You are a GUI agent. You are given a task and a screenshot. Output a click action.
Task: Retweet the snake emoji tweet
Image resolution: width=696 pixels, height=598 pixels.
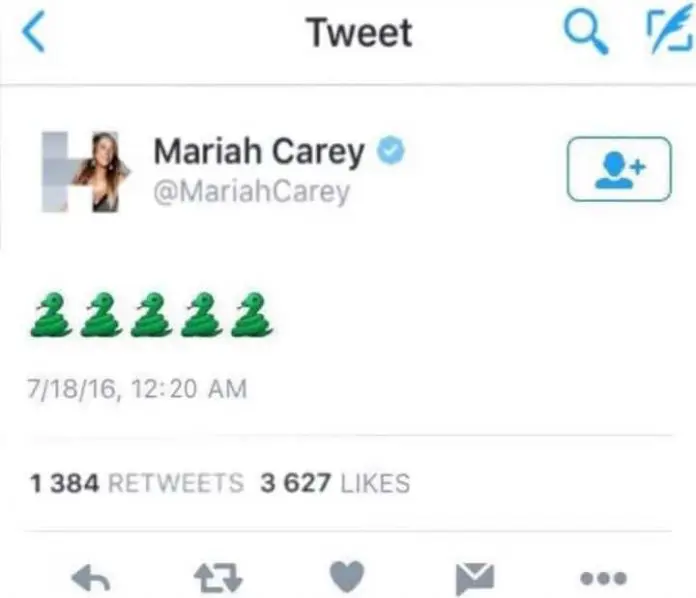point(218,578)
